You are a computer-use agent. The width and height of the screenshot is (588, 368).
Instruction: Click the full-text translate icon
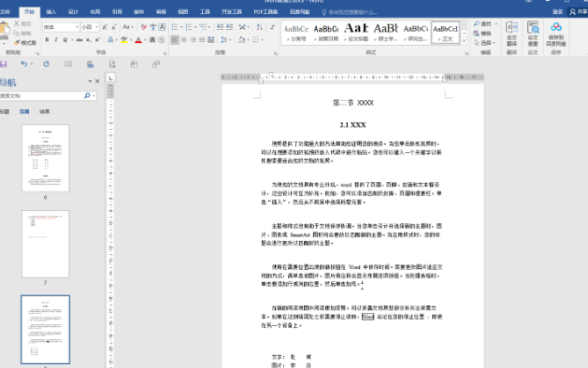pyautogui.click(x=512, y=34)
